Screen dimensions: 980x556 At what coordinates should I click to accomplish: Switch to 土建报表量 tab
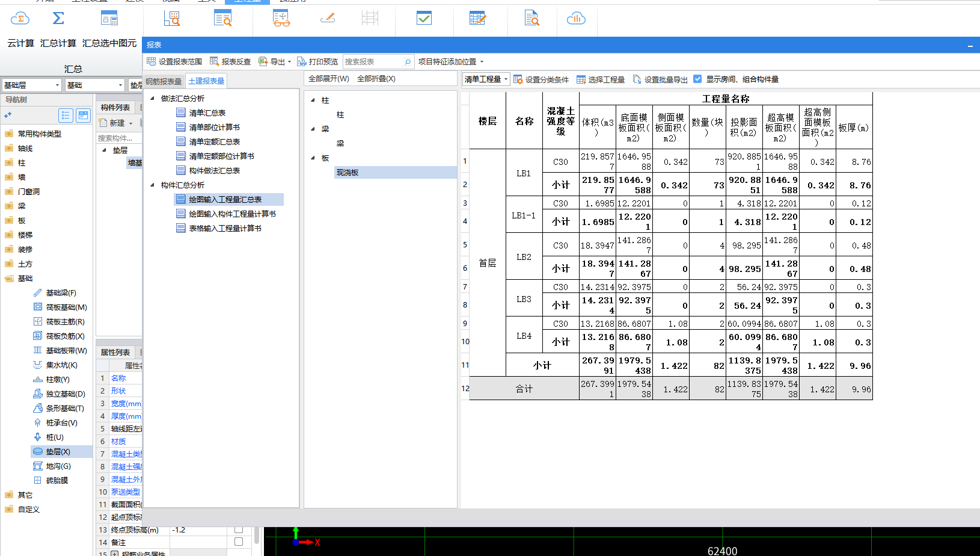pos(206,81)
